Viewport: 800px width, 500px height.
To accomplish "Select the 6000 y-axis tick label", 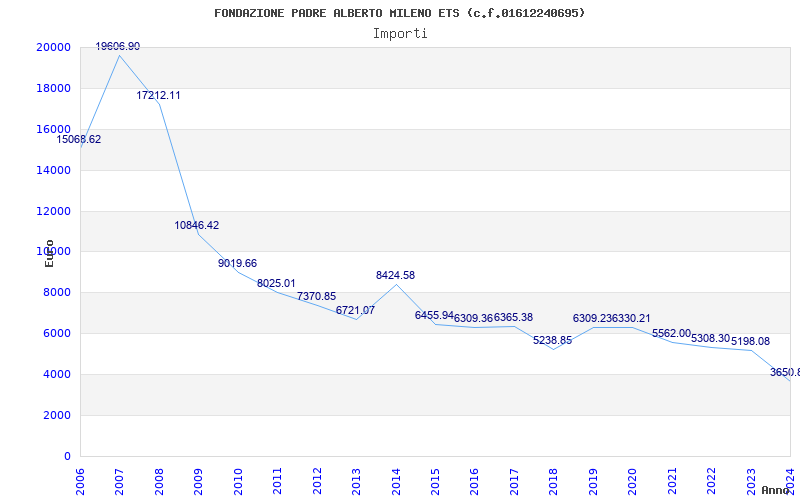I will click(56, 333).
